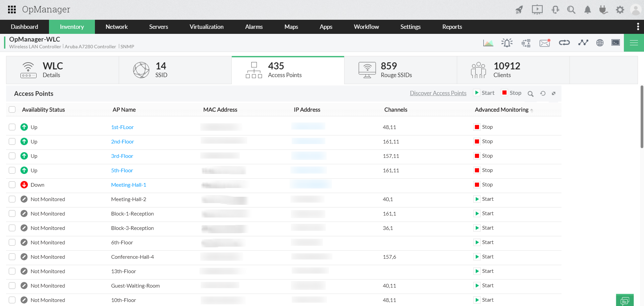
Task: Switch to the Network menu
Action: pyautogui.click(x=117, y=27)
